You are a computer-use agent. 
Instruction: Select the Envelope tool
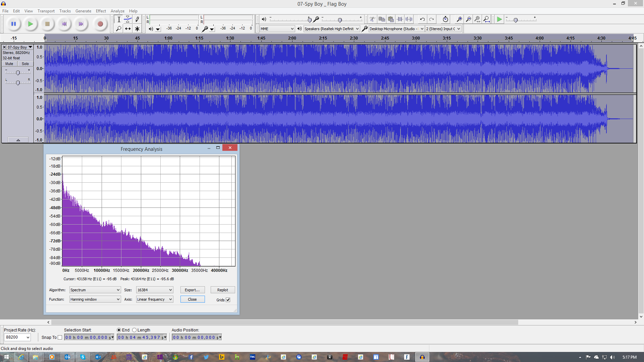128,19
